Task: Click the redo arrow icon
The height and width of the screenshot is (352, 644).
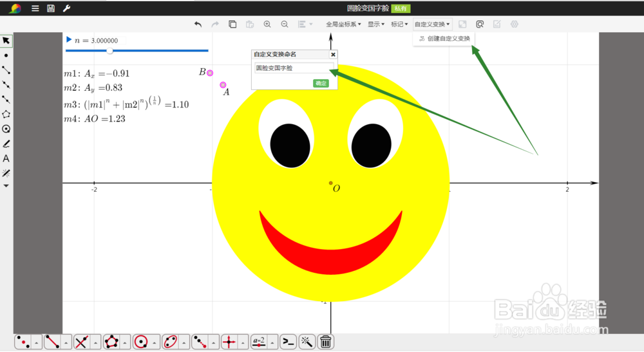Action: [215, 24]
